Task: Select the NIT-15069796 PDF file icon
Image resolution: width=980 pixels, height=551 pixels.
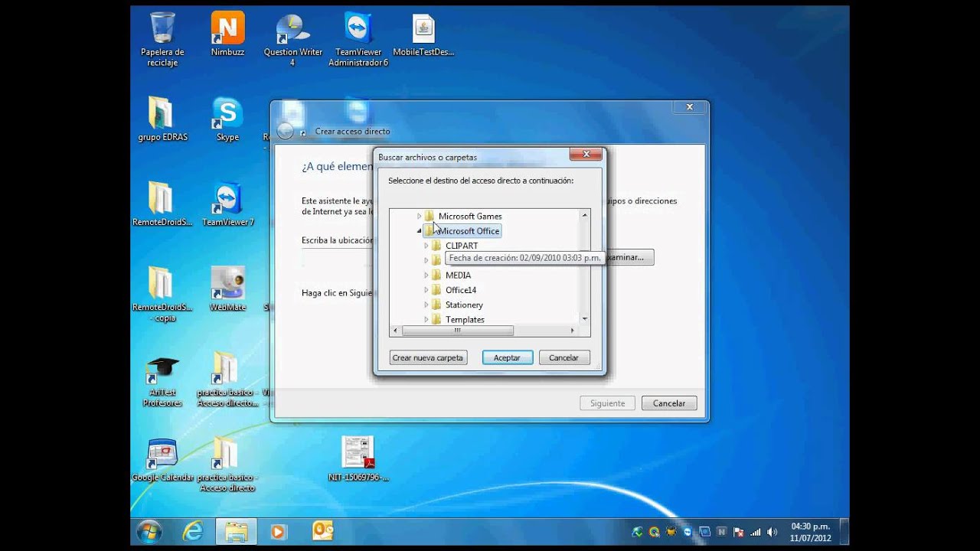Action: point(358,459)
